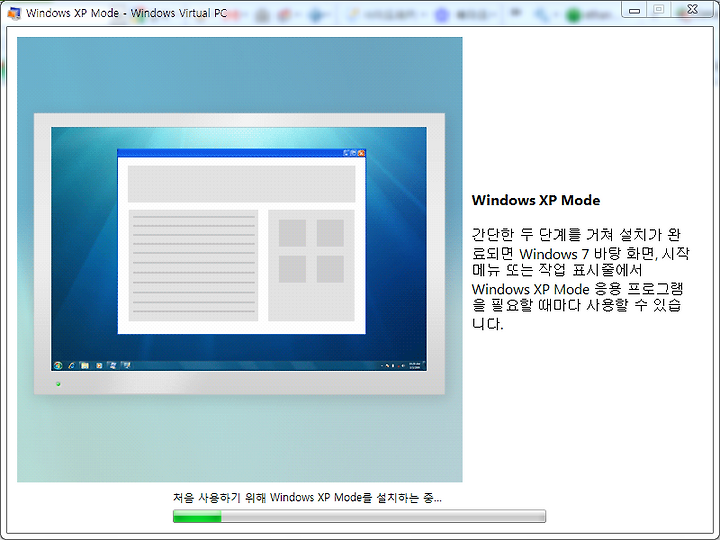Click the XP Mode setup progress bar

click(359, 516)
